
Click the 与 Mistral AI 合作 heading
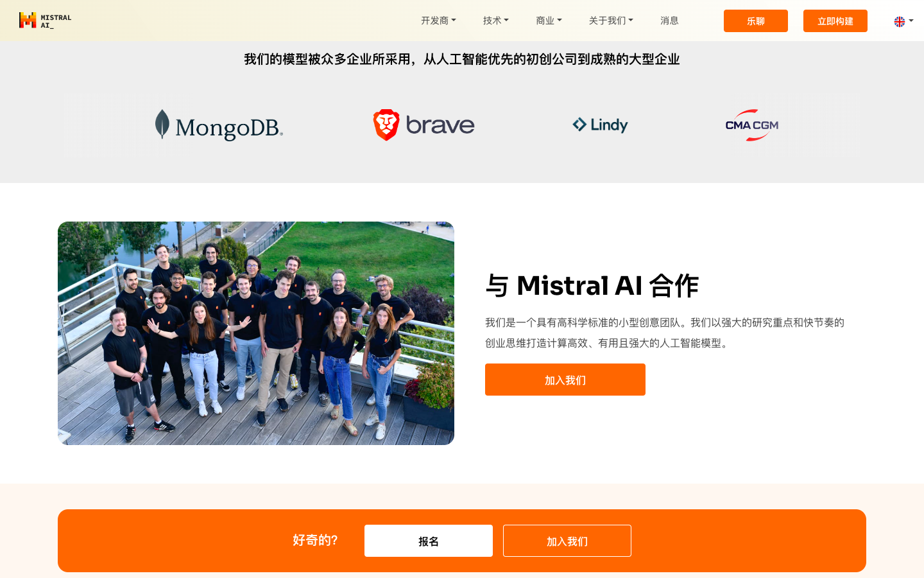coord(592,285)
